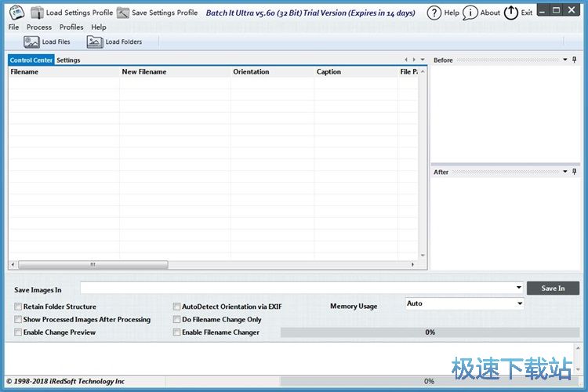Open Help via question mark icon
Image resolution: width=588 pixels, height=392 pixels.
pos(434,13)
